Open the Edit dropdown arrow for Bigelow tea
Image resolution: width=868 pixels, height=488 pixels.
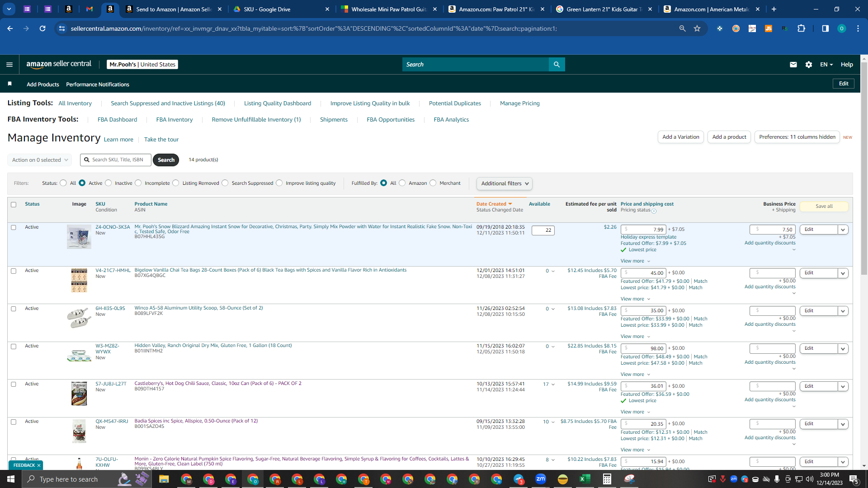tap(843, 273)
